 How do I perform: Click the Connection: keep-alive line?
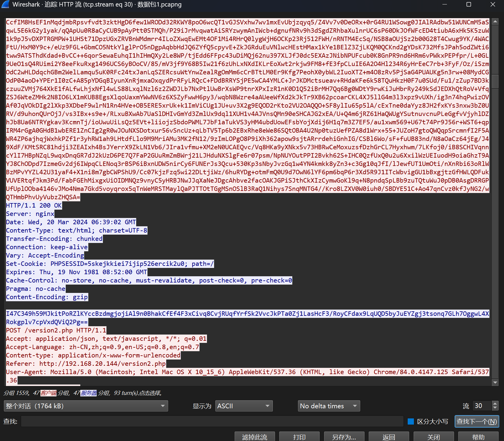point(47,247)
